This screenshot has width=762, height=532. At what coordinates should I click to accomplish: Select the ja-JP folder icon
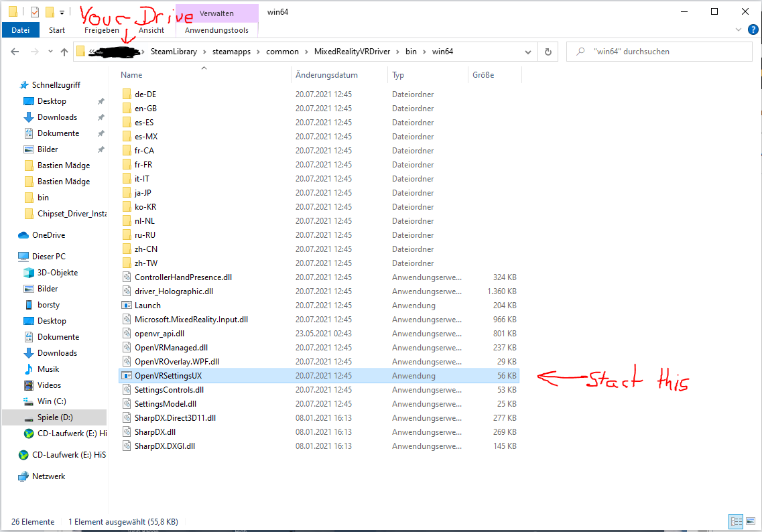(x=127, y=193)
